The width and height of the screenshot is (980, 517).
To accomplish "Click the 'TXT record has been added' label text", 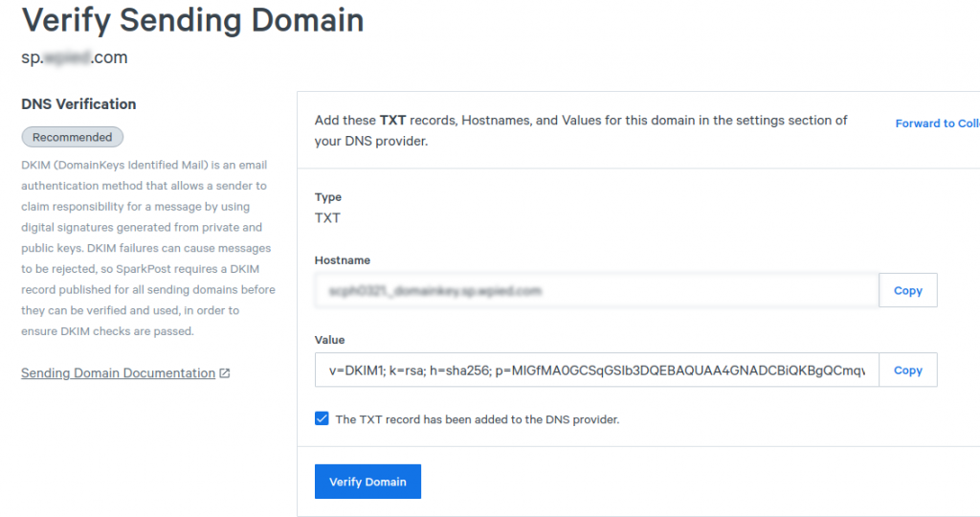I will [477, 419].
